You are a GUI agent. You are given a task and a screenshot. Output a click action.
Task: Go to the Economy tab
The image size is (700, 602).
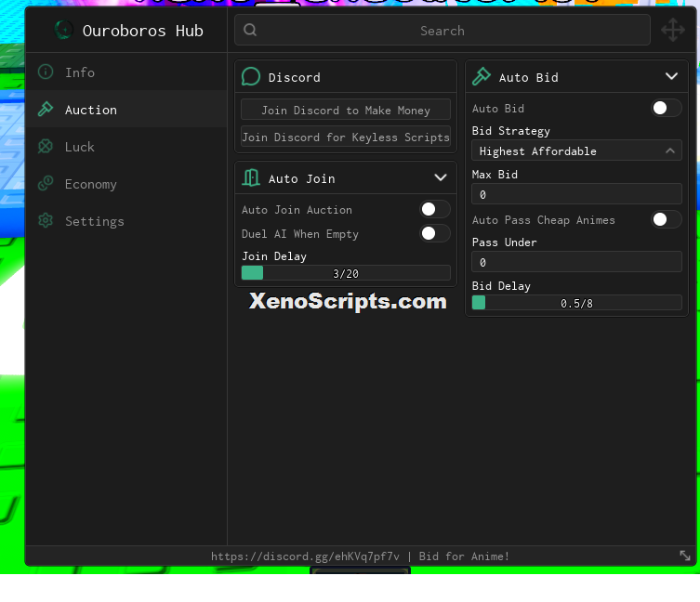[x=126, y=183]
